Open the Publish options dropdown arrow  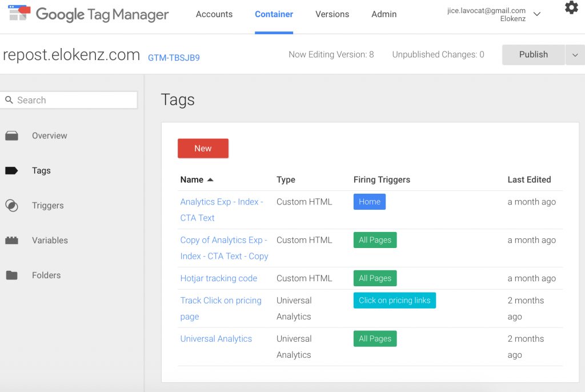[575, 55]
